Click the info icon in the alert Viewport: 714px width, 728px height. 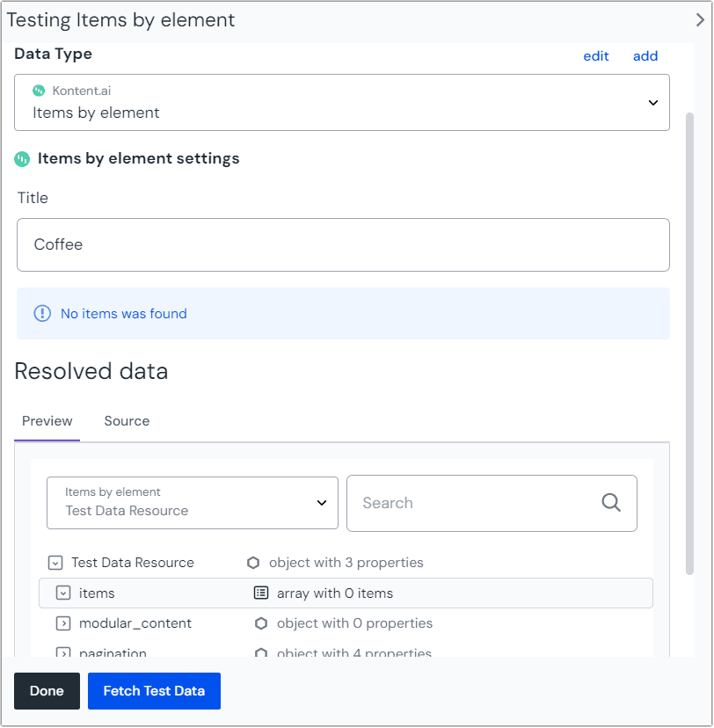point(41,313)
